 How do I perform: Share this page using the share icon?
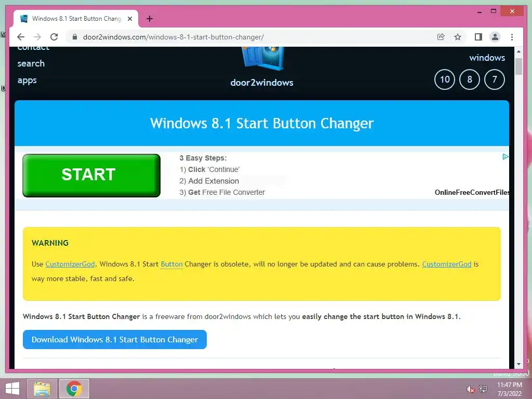click(441, 37)
